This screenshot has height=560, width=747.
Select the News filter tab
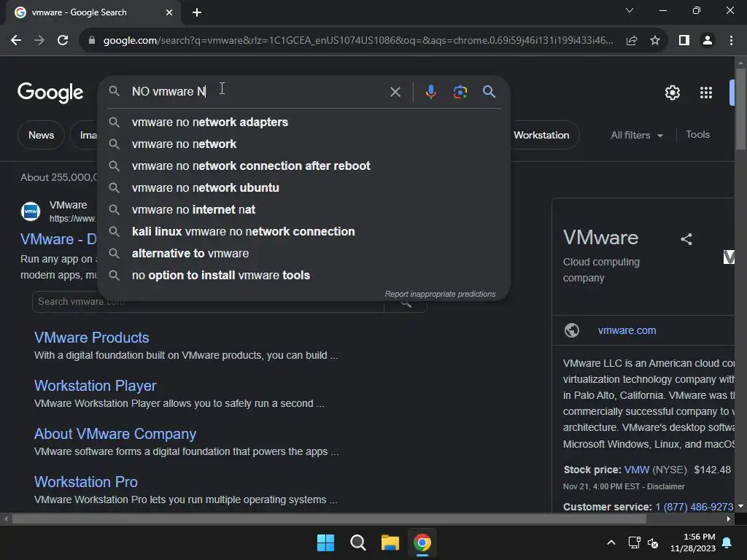[x=41, y=135]
